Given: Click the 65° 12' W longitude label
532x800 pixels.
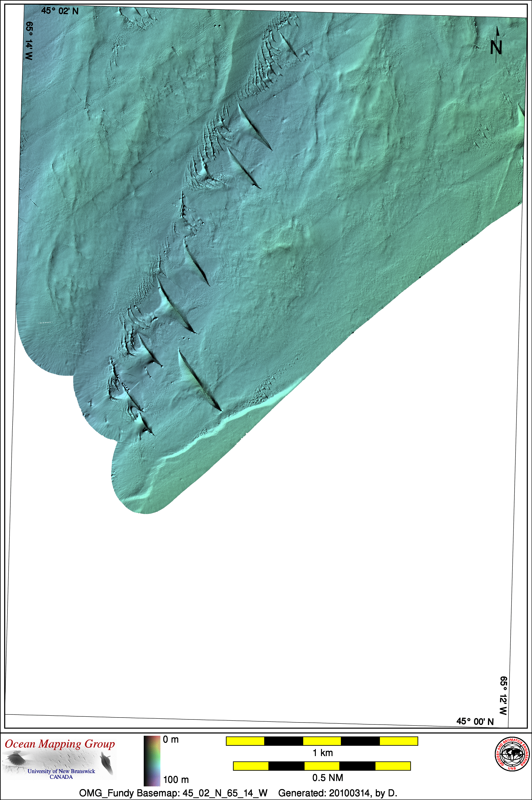Looking at the screenshot, I should [x=503, y=696].
